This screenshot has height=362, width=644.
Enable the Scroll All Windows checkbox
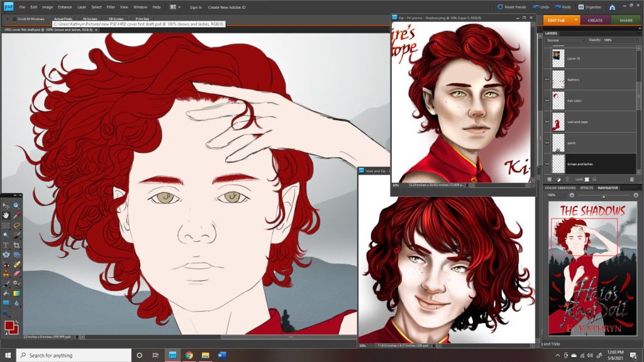point(13,19)
